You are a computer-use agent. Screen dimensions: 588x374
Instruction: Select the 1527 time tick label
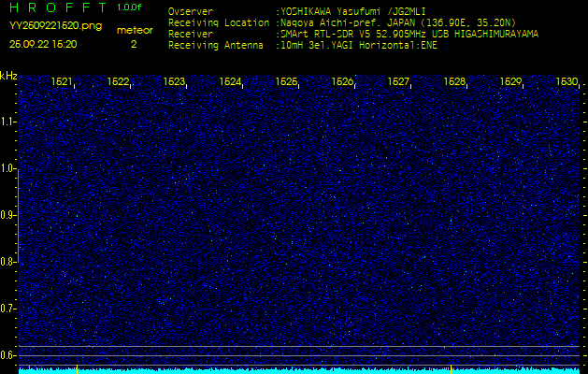[x=399, y=82]
